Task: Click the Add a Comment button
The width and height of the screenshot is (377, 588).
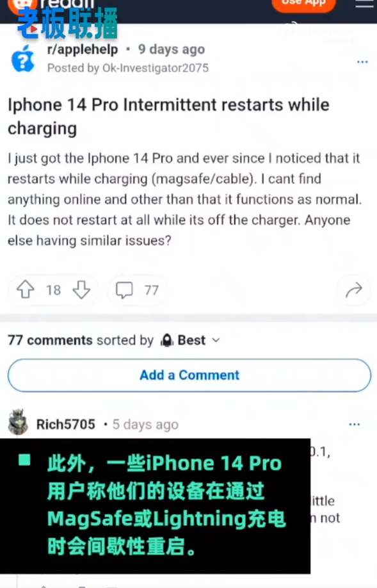Action: (x=189, y=375)
